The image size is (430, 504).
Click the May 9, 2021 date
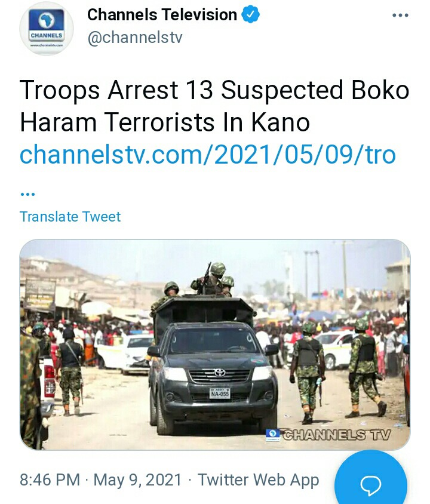pyautogui.click(x=137, y=480)
